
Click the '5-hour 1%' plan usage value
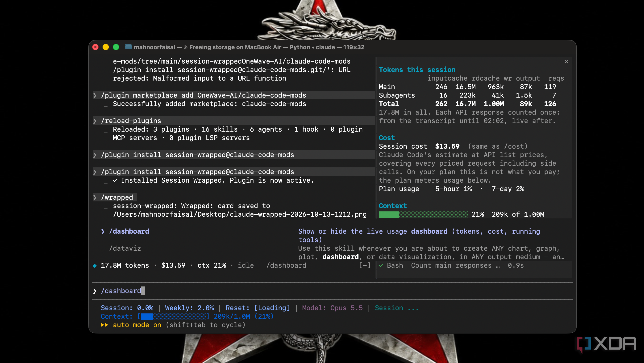(x=453, y=189)
